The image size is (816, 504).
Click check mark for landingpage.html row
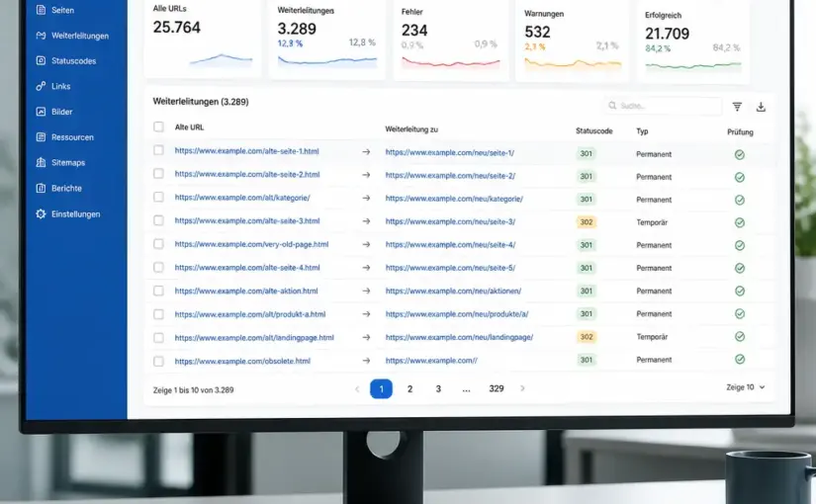740,337
